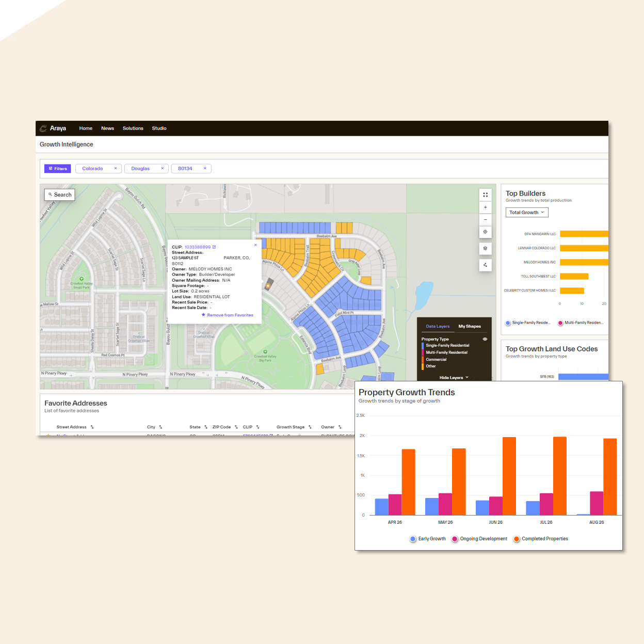Open the Solutions menu item
The image size is (644, 644).
133,128
